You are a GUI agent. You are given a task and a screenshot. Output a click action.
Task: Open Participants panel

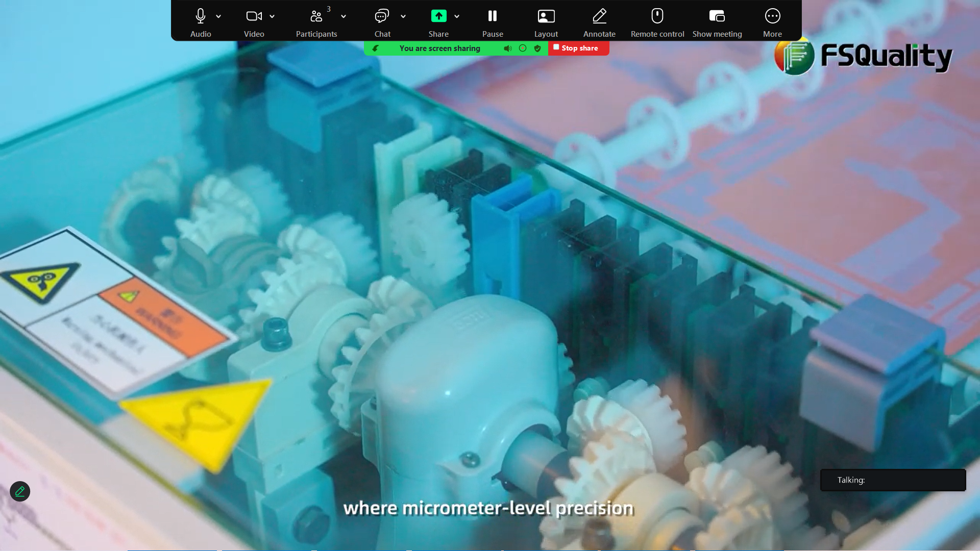coord(316,17)
